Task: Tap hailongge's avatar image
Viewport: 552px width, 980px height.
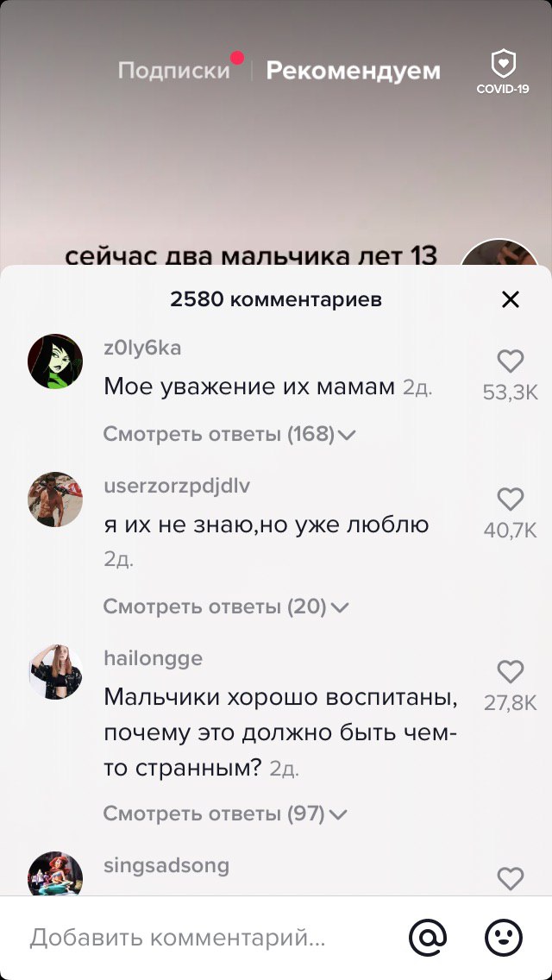Action: (x=55, y=672)
